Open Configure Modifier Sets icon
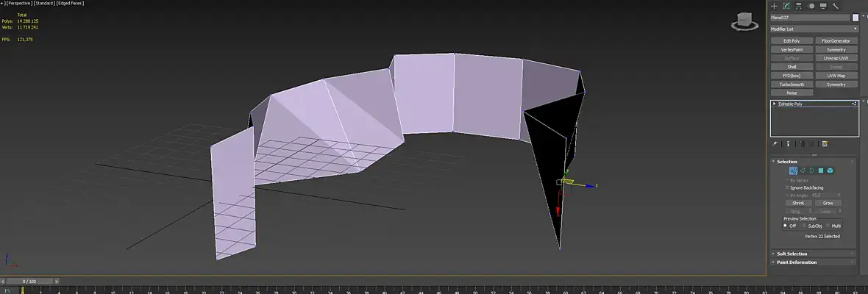This screenshot has height=294, width=868. [x=825, y=143]
